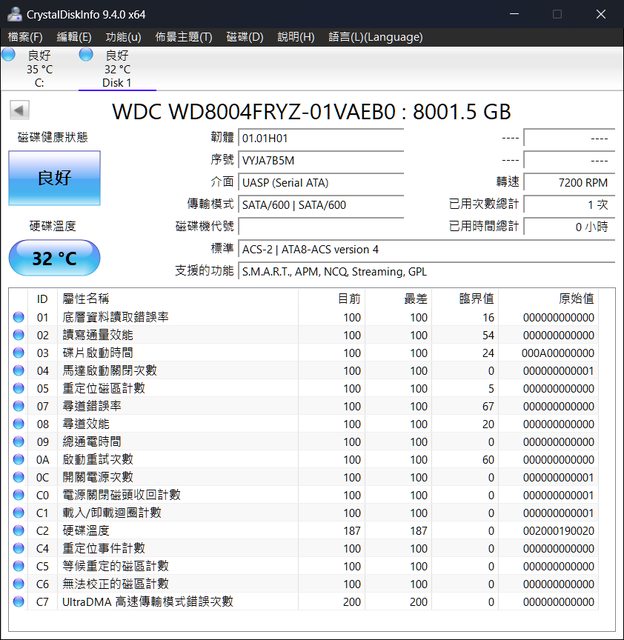
Task: Open the 語言(L)(Language) menu
Action: click(375, 37)
